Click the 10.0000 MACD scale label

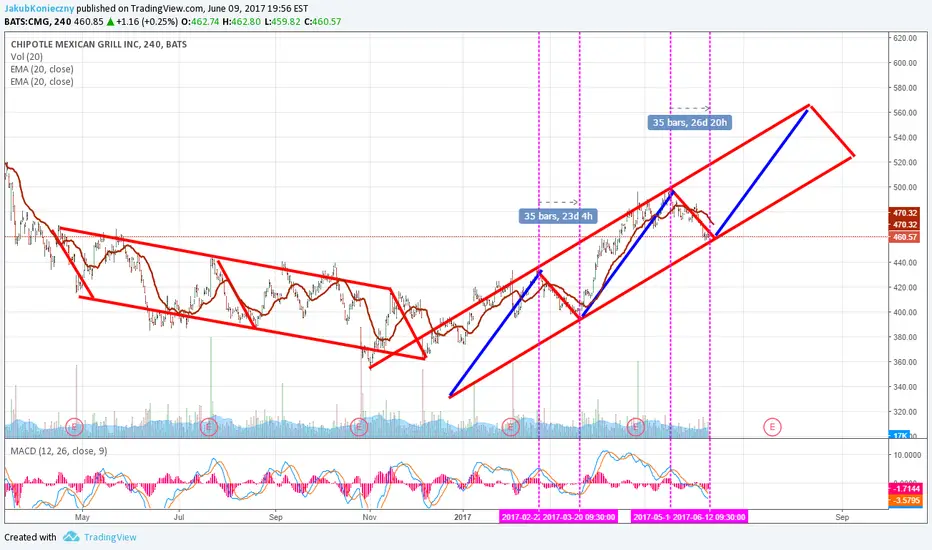pos(907,455)
